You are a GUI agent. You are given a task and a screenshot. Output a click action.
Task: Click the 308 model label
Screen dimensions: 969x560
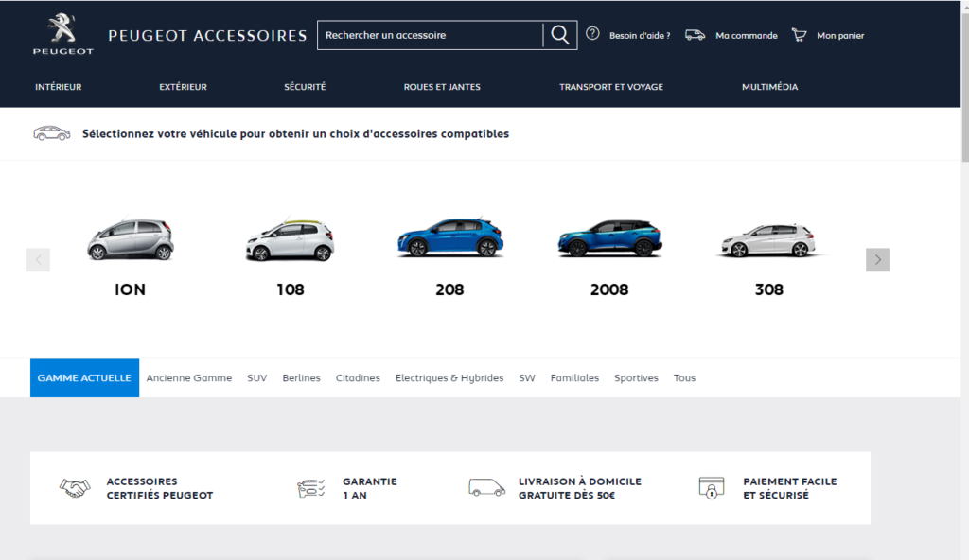click(x=769, y=289)
